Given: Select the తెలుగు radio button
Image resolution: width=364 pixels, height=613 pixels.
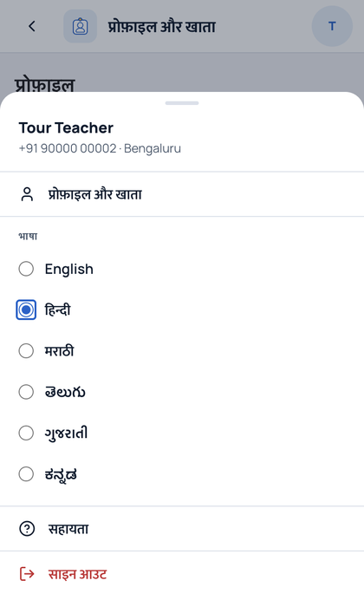Looking at the screenshot, I should (26, 392).
